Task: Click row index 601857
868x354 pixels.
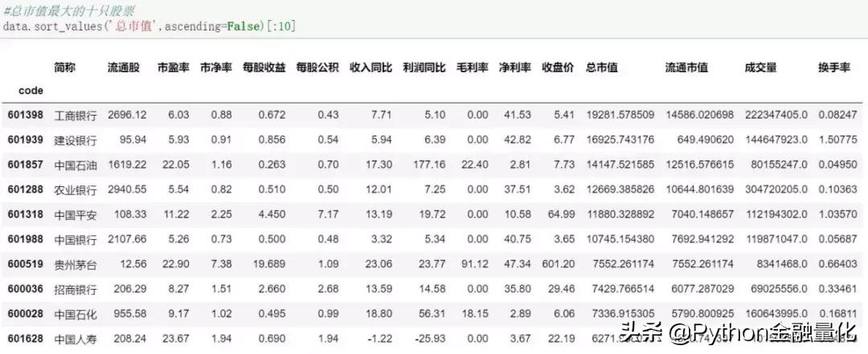Action: point(27,165)
